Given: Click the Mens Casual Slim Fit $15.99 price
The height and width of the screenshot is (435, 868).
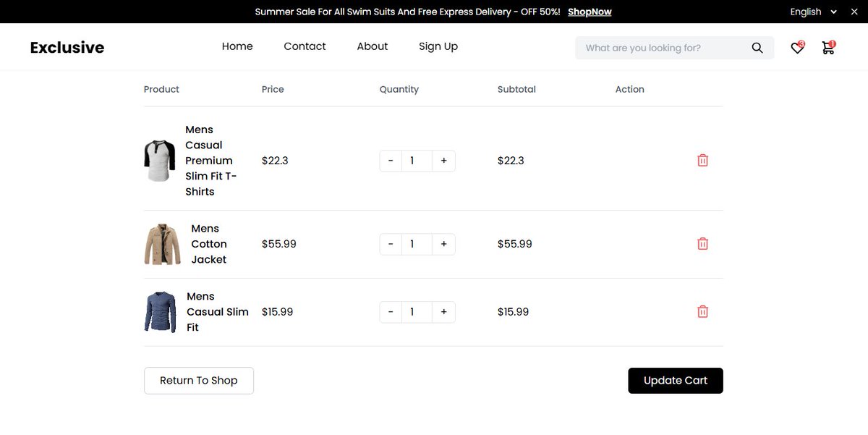Looking at the screenshot, I should tap(278, 312).
